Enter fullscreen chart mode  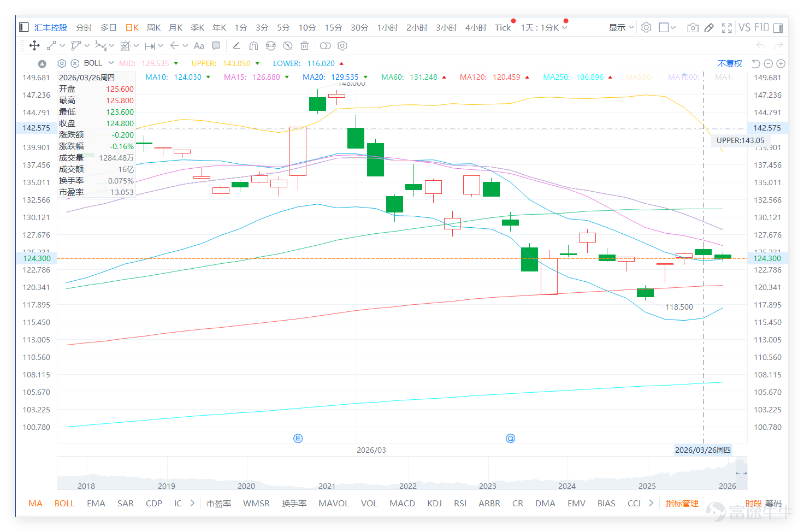(726, 28)
